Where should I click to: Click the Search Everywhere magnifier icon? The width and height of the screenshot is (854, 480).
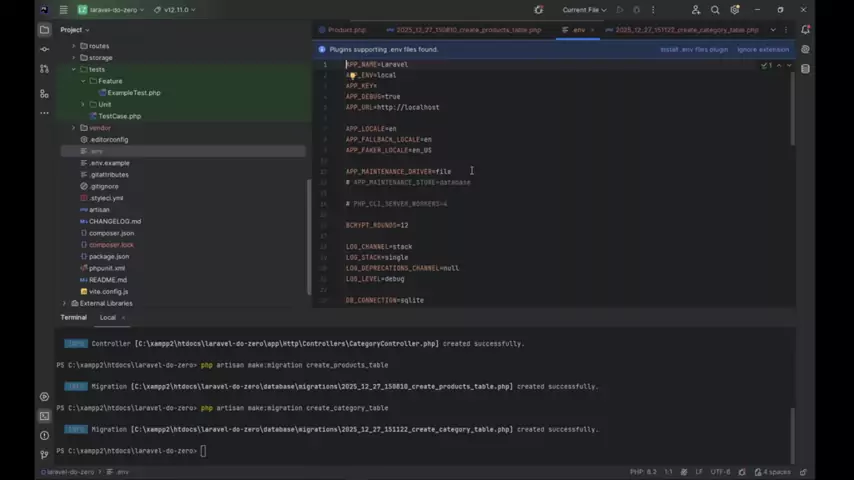[715, 10]
